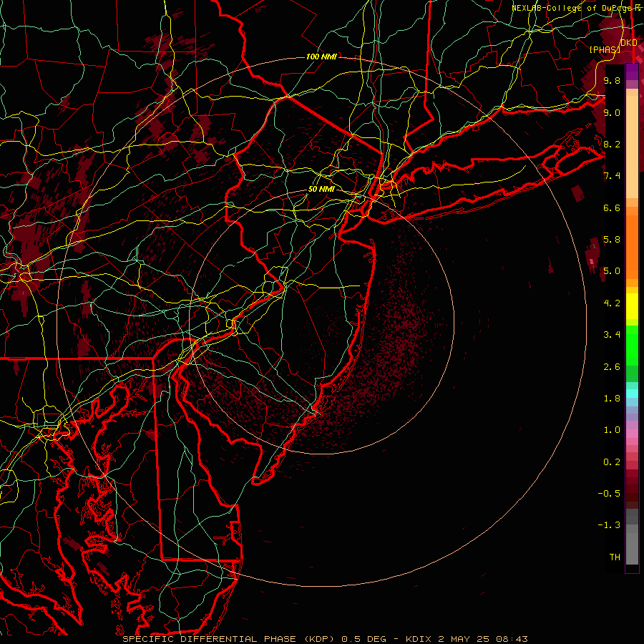Click the "2 MAY 25 08:43" timestamp
Screen dimensions: 644x644
pos(483,639)
